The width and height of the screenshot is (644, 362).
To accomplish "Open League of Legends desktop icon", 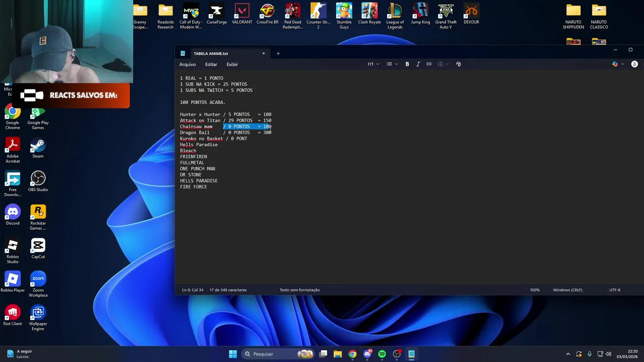I will pyautogui.click(x=395, y=16).
